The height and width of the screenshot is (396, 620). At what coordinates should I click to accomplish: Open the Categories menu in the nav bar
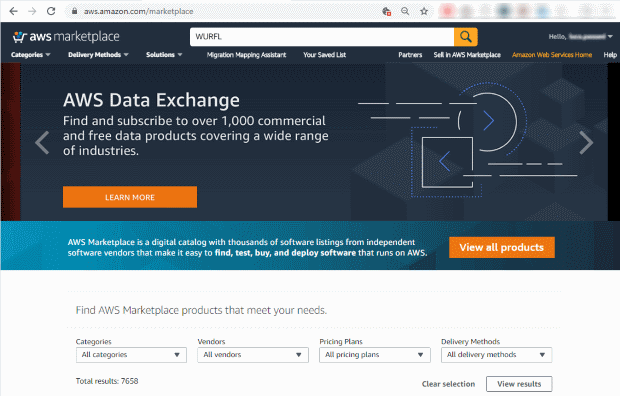click(30, 55)
